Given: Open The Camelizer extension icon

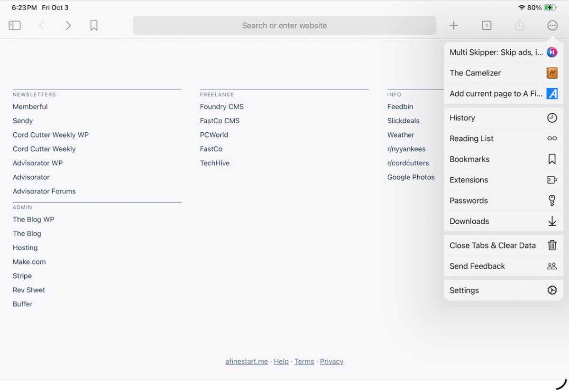Looking at the screenshot, I should pos(551,73).
